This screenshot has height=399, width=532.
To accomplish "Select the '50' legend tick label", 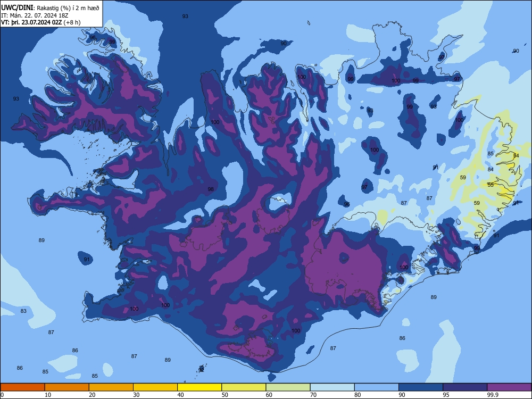I will pyautogui.click(x=225, y=395).
